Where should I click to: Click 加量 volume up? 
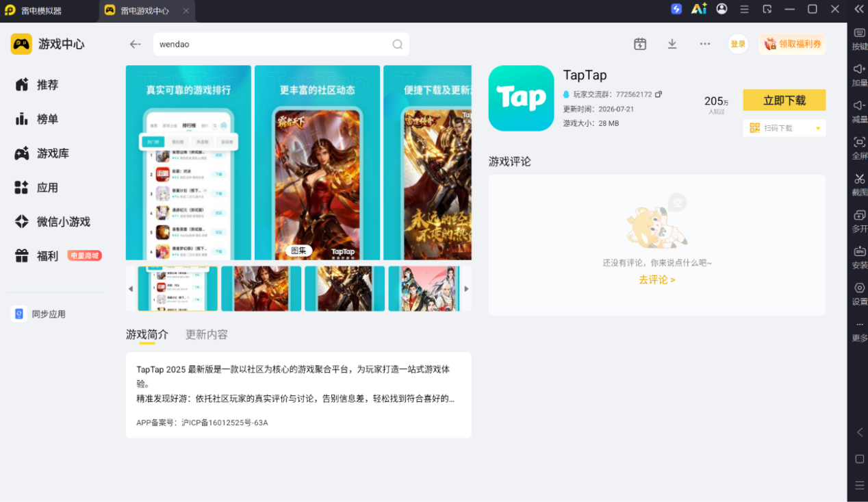pos(859,75)
